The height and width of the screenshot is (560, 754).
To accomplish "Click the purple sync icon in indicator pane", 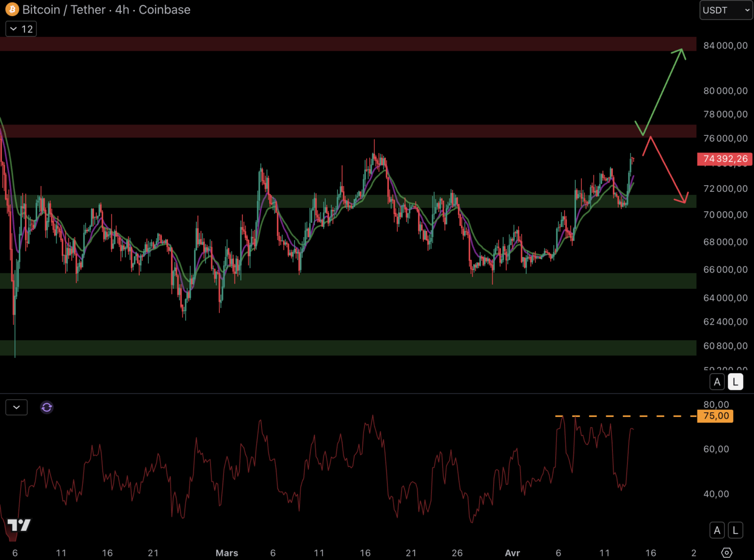I will tap(47, 408).
